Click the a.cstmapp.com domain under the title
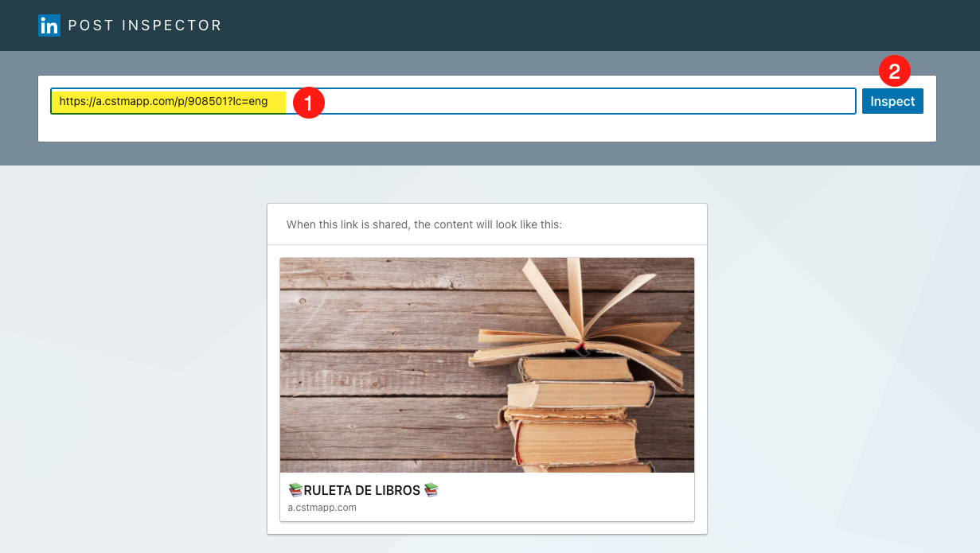The width and height of the screenshot is (980, 553). pyautogui.click(x=322, y=508)
